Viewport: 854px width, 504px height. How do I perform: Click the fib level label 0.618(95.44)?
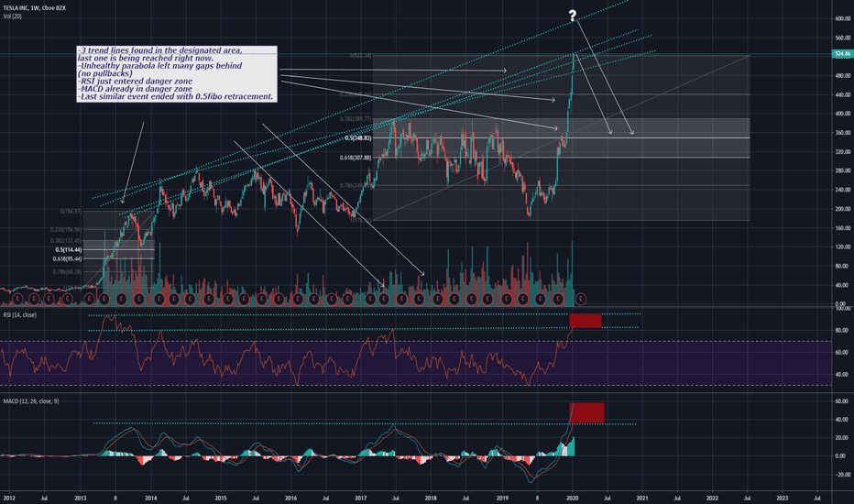click(x=68, y=258)
